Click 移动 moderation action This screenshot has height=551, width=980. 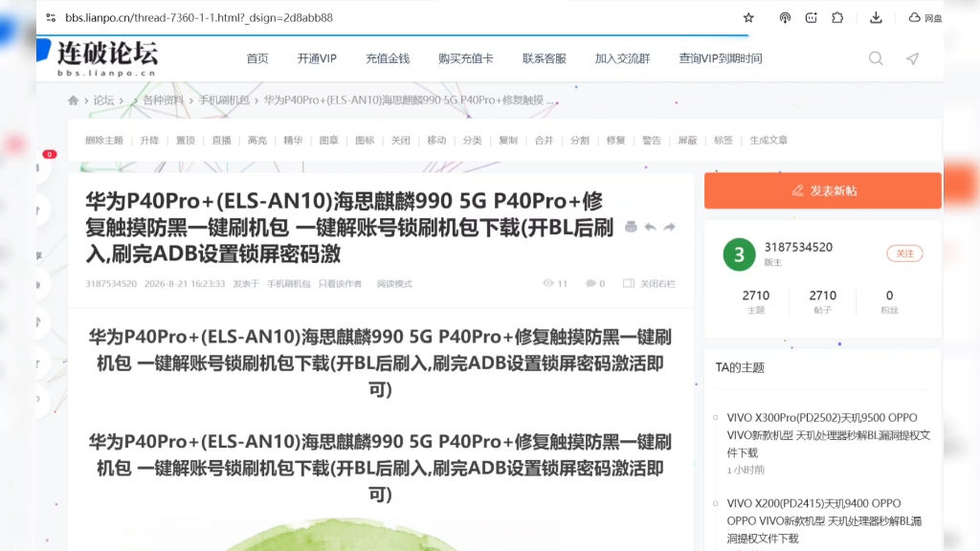436,141
